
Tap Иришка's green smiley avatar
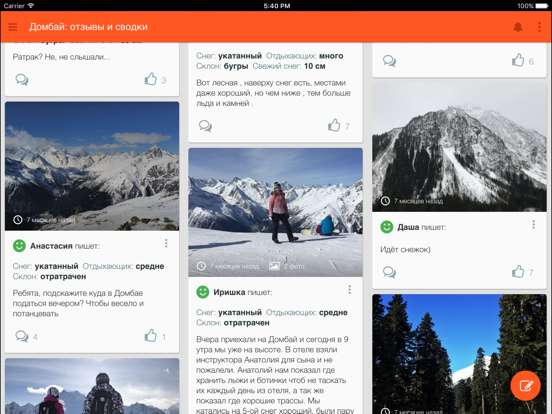[x=203, y=292]
